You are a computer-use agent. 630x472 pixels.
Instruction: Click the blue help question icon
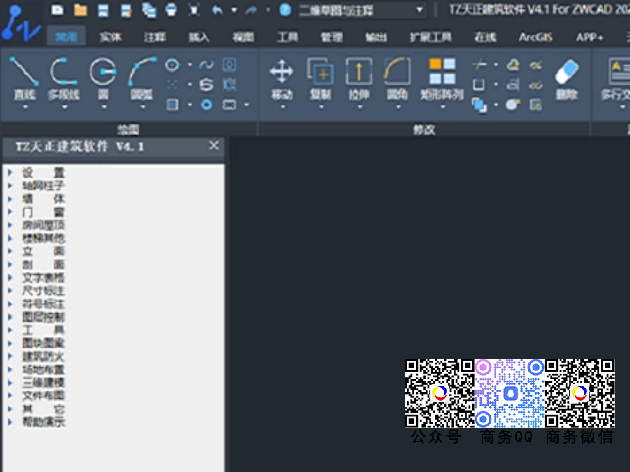tap(285, 10)
